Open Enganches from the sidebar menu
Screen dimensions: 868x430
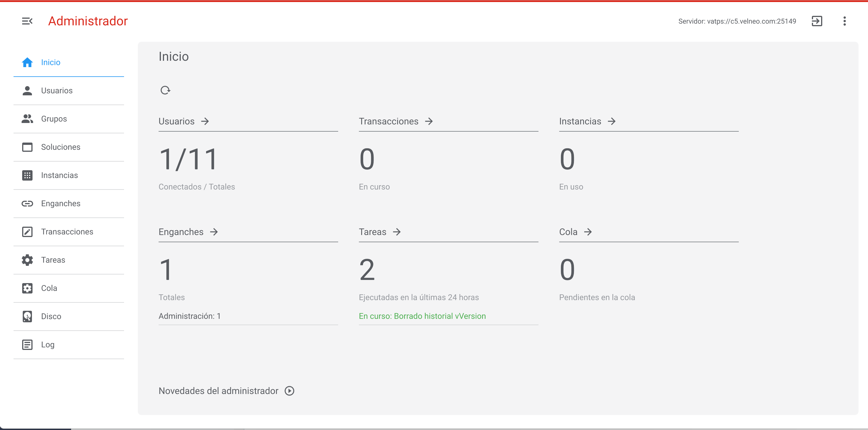point(69,203)
